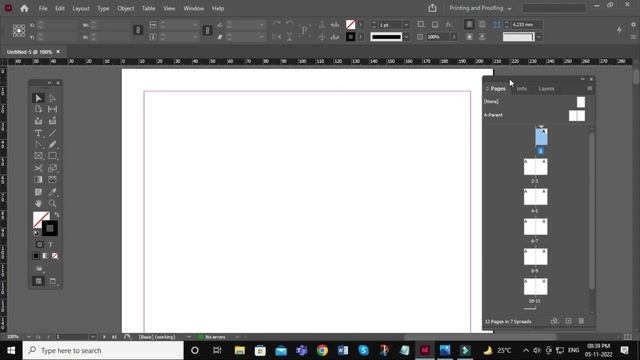Screen dimensions: 640x360
Task: Select the Free Transform tool
Action: [x=52, y=168]
